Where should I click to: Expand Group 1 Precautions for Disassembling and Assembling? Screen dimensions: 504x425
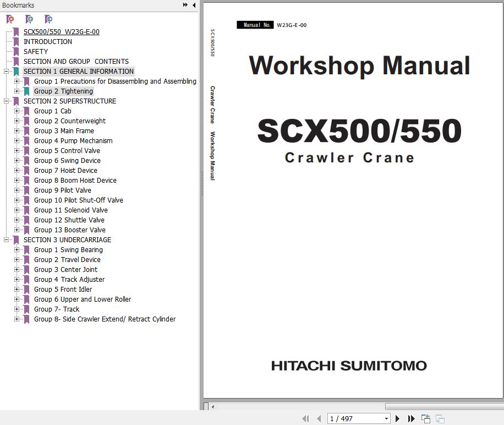tap(17, 81)
